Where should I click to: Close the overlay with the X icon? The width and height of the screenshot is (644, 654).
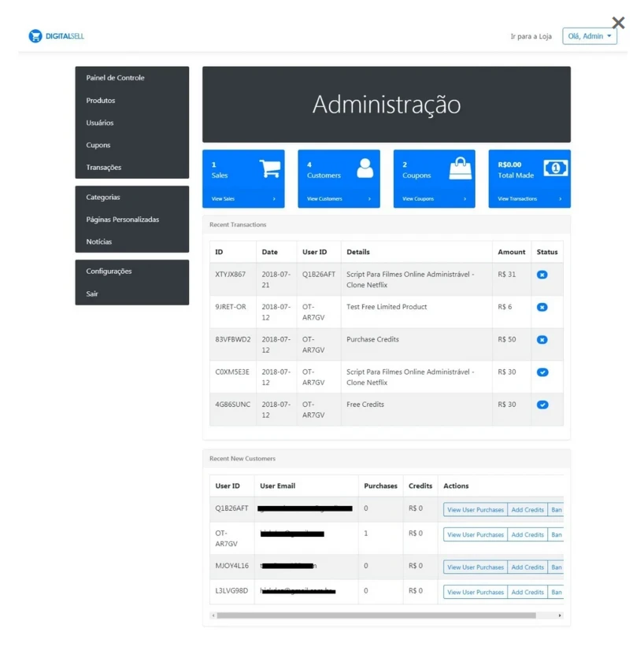pos(618,23)
